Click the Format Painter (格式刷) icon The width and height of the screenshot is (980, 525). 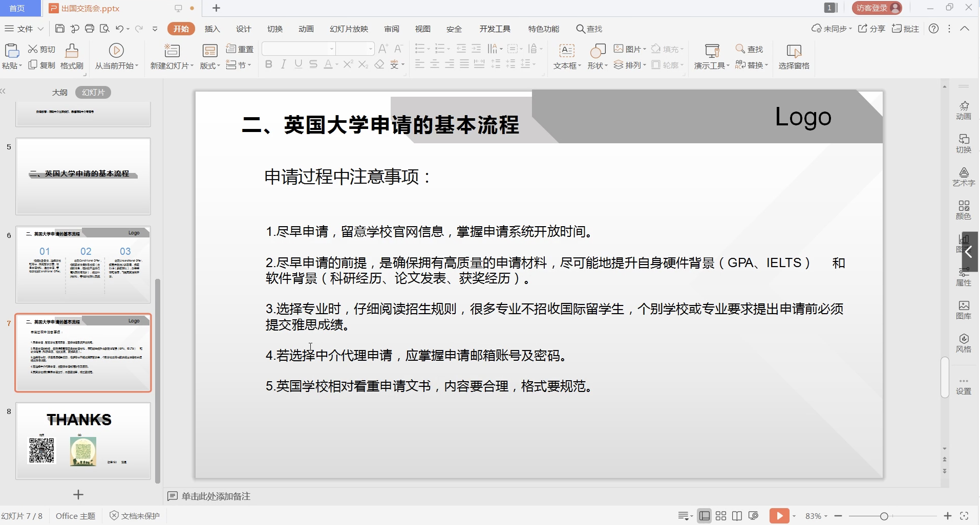pos(72,51)
